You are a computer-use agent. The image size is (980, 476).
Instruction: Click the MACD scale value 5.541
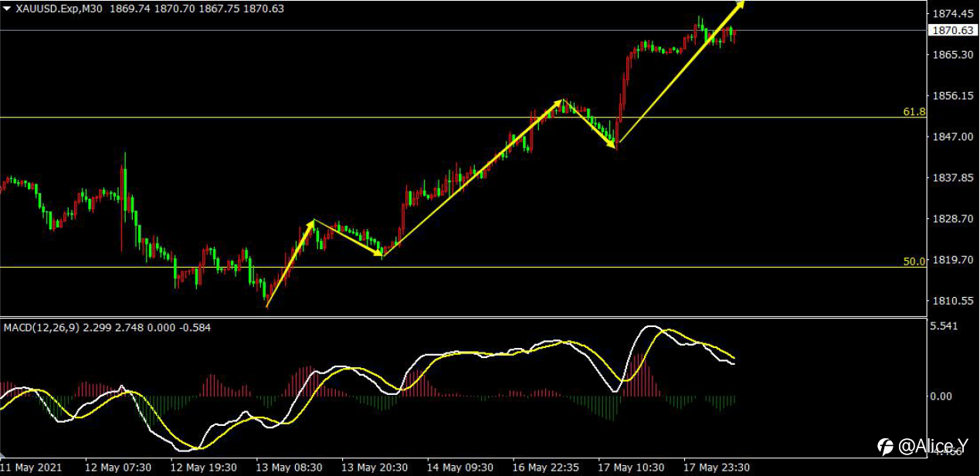click(946, 326)
